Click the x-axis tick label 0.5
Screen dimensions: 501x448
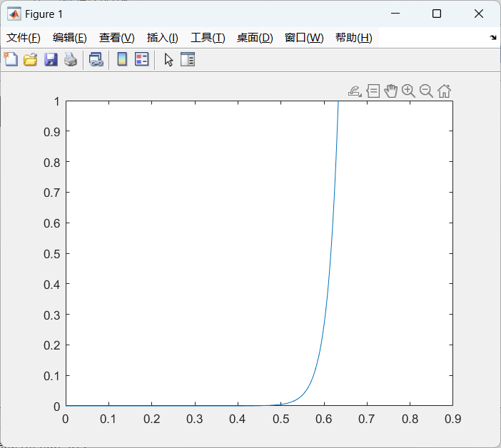[x=281, y=419]
